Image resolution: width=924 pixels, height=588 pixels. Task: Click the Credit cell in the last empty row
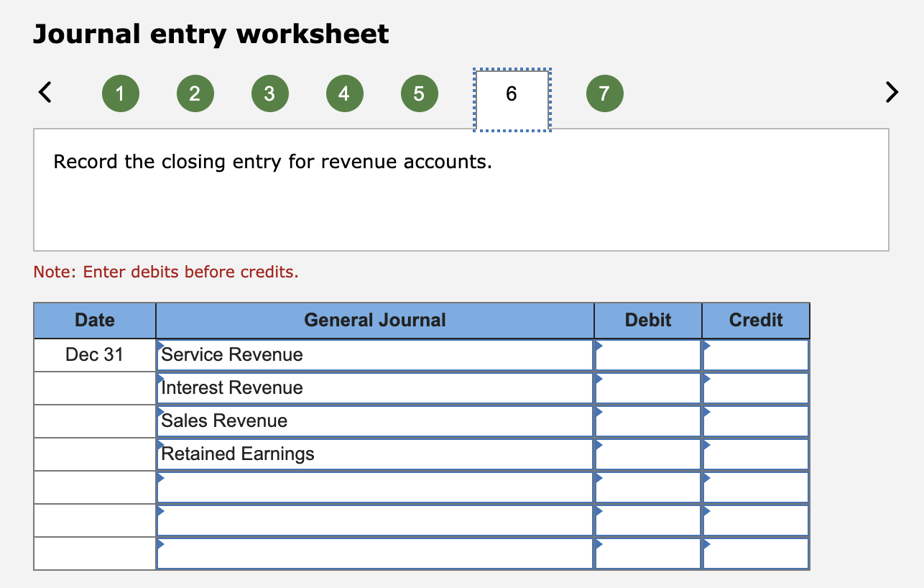click(756, 553)
